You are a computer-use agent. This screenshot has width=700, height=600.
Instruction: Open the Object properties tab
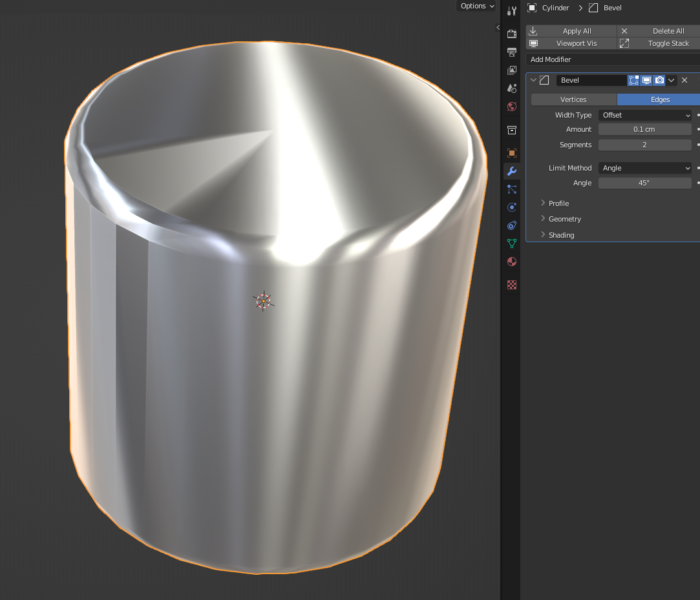(x=512, y=153)
